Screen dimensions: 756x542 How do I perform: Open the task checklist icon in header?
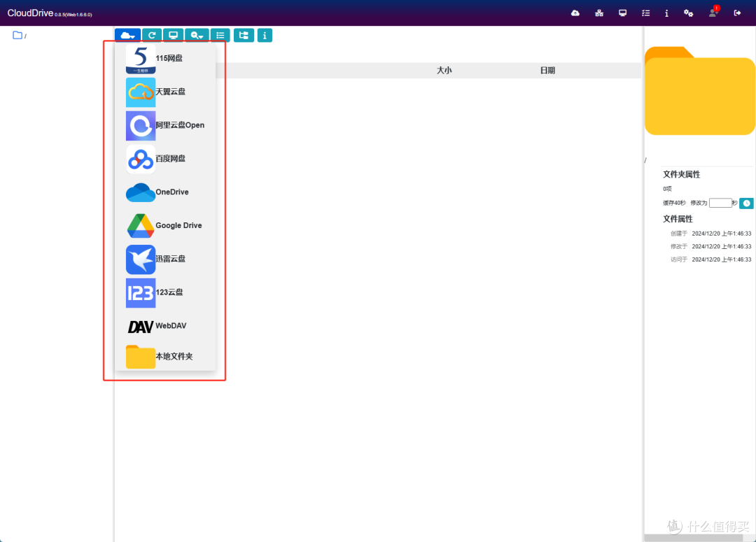[x=645, y=13]
